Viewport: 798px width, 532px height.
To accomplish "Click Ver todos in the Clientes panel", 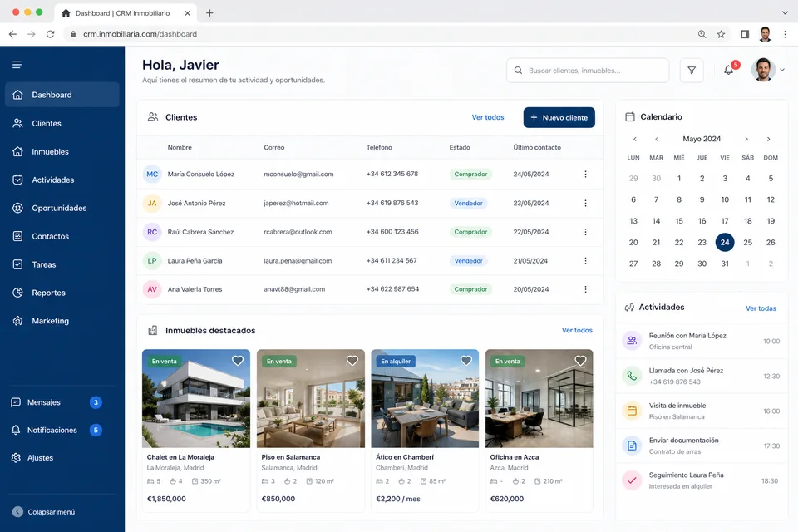I will 488,117.
